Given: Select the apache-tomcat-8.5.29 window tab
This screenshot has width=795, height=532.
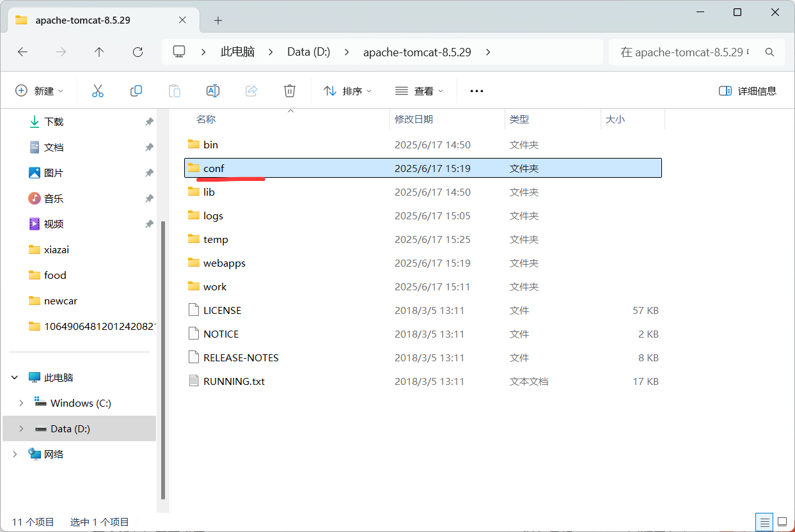Looking at the screenshot, I should coord(102,20).
